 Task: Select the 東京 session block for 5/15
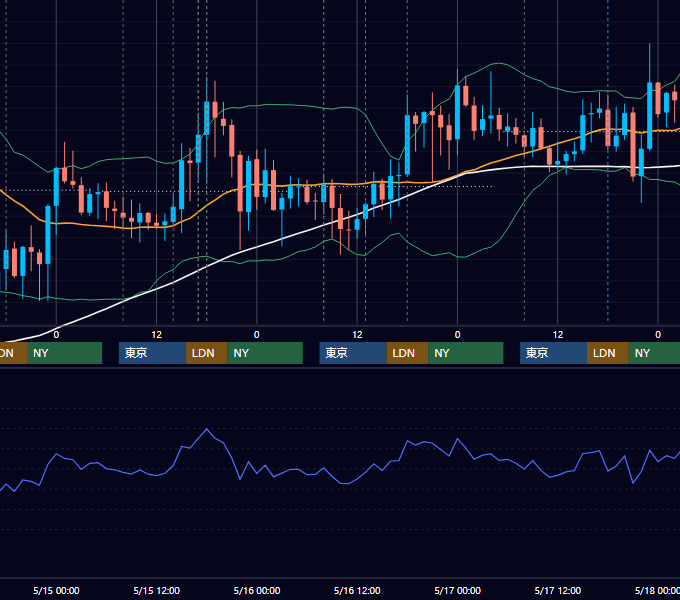coord(152,353)
